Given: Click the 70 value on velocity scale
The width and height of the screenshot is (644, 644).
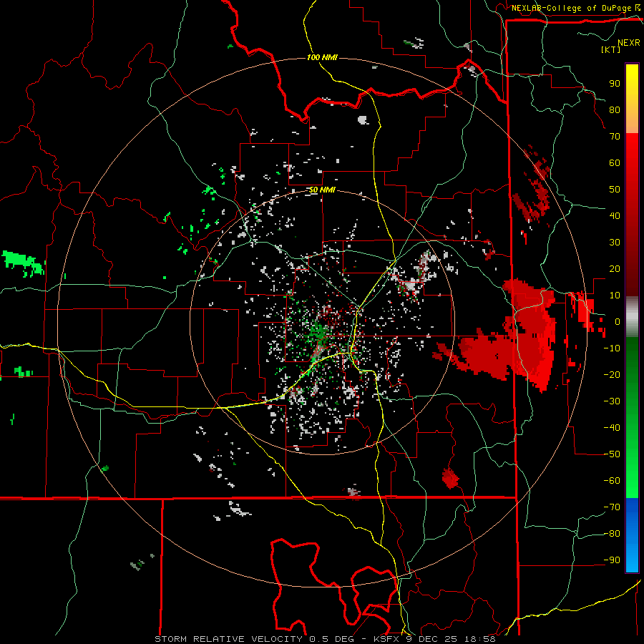Looking at the screenshot, I should [x=615, y=137].
